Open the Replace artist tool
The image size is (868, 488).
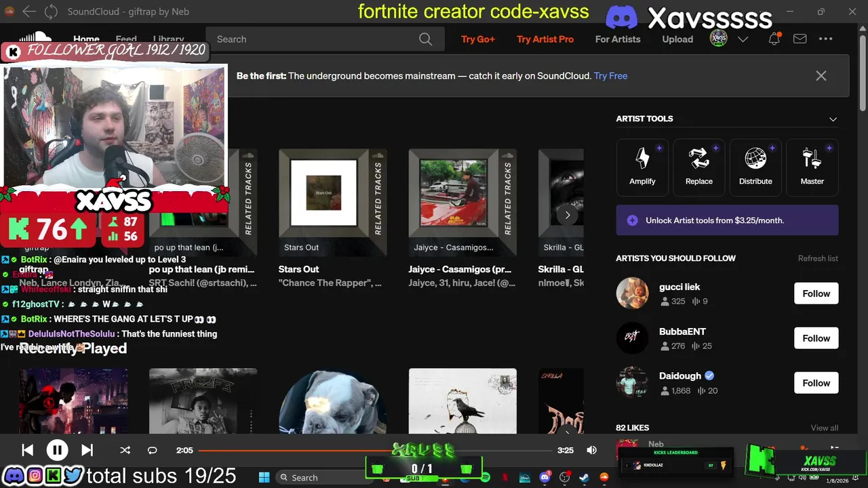click(x=698, y=167)
